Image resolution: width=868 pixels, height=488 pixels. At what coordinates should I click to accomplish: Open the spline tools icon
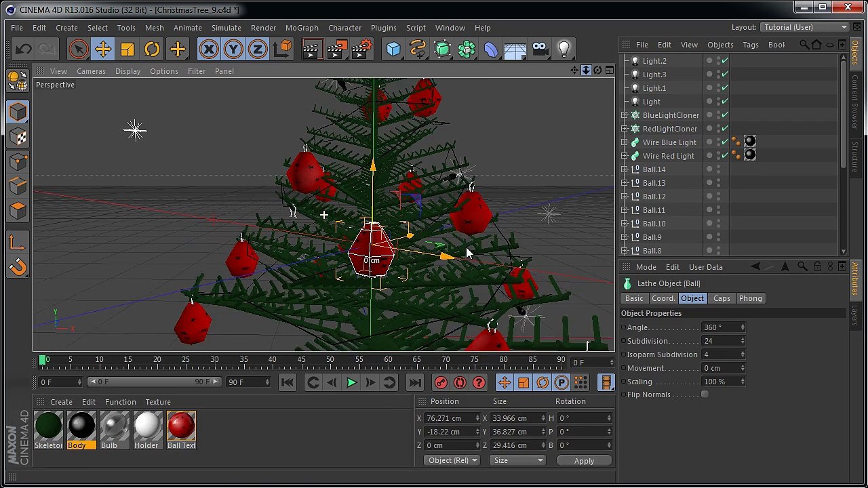pos(418,49)
